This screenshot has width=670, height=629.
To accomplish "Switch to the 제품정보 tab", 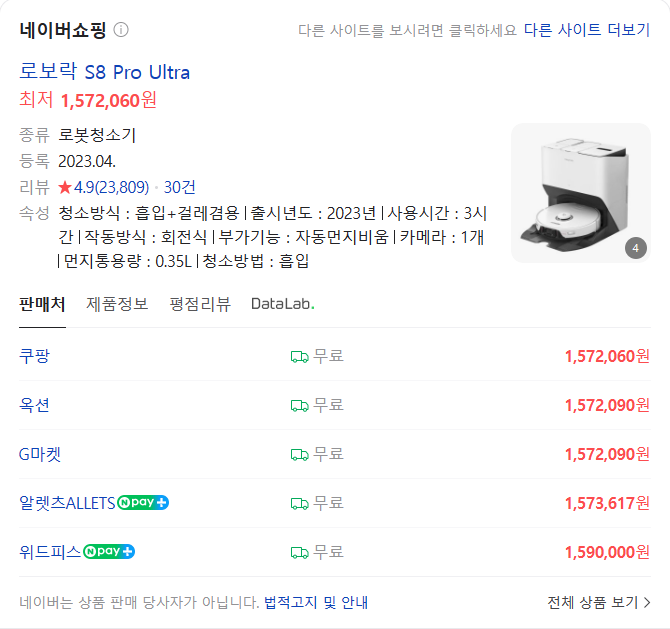I will pyautogui.click(x=117, y=304).
